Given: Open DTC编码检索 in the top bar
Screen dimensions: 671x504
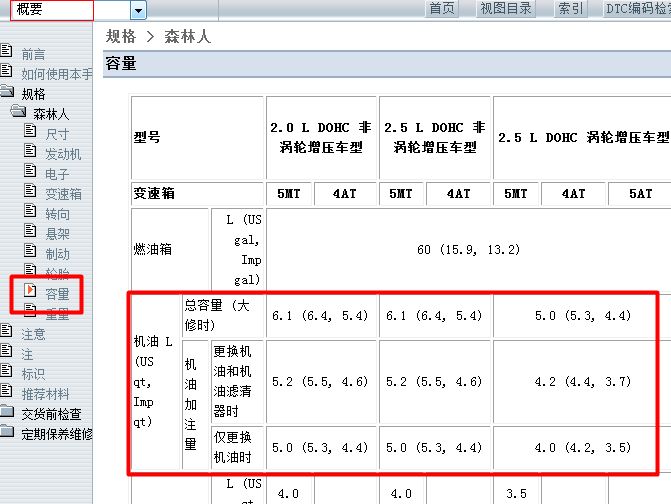Looking at the screenshot, I should (638, 8).
